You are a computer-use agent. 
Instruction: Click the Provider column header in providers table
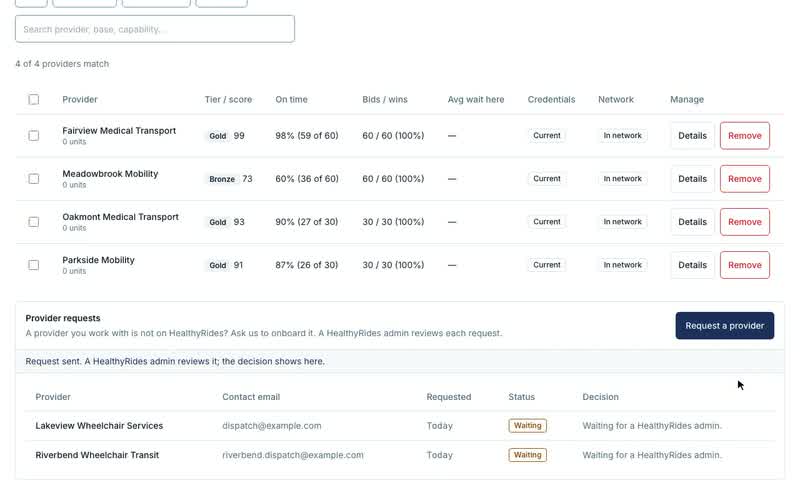click(x=80, y=99)
